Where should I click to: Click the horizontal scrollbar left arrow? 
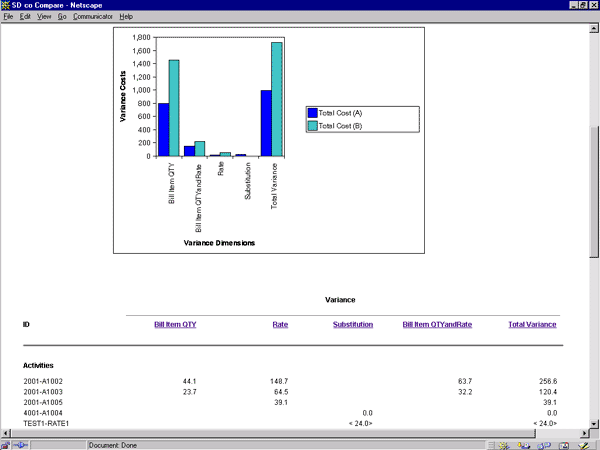(x=6, y=433)
